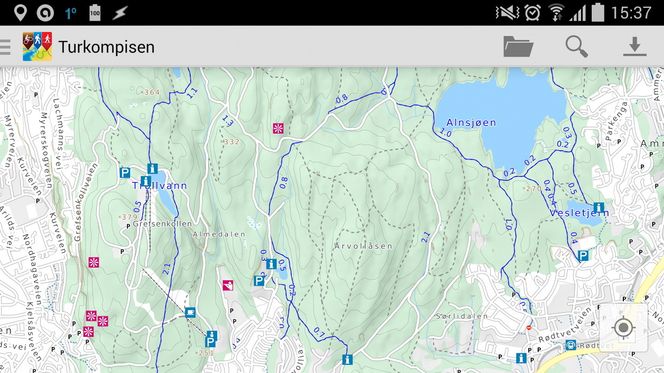Viewport: 664px width, 373px height.
Task: Tap info marker above Trollvann
Action: click(x=152, y=169)
